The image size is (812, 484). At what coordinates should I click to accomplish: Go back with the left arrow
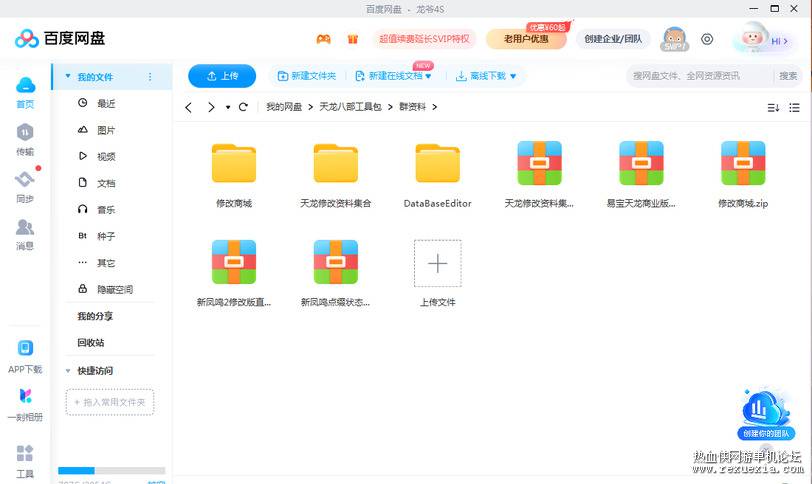pyautogui.click(x=188, y=107)
